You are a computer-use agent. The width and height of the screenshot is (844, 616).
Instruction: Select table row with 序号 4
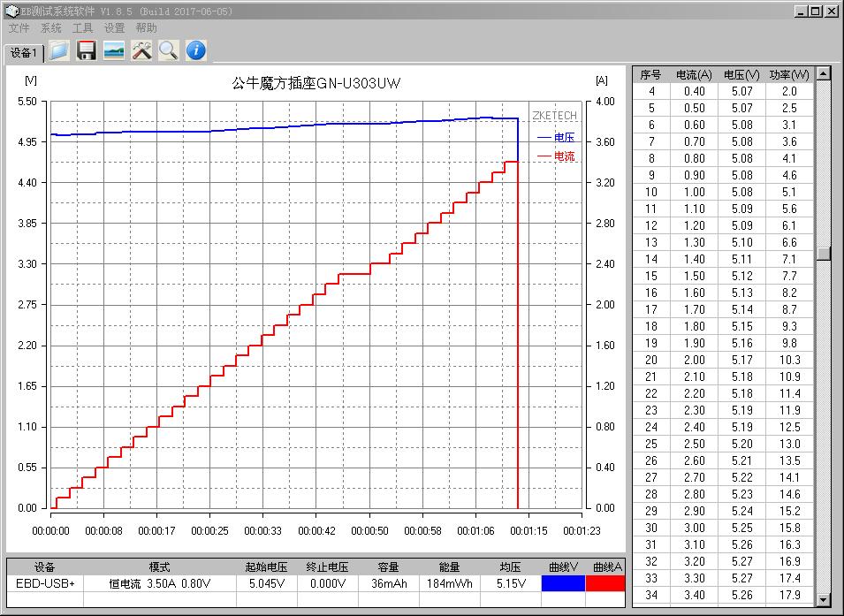[x=724, y=92]
